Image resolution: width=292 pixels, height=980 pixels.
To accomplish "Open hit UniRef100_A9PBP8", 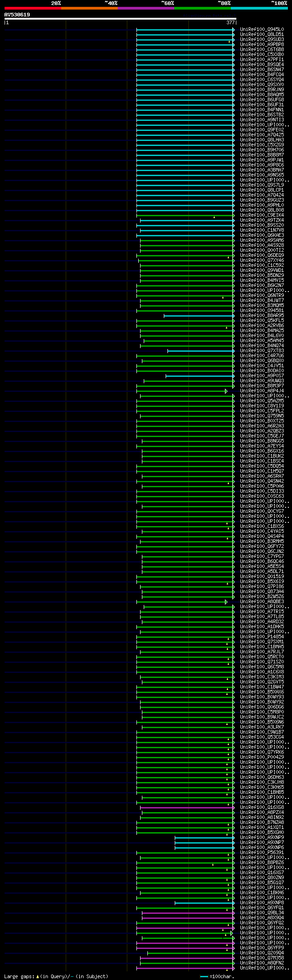I will (x=262, y=44).
